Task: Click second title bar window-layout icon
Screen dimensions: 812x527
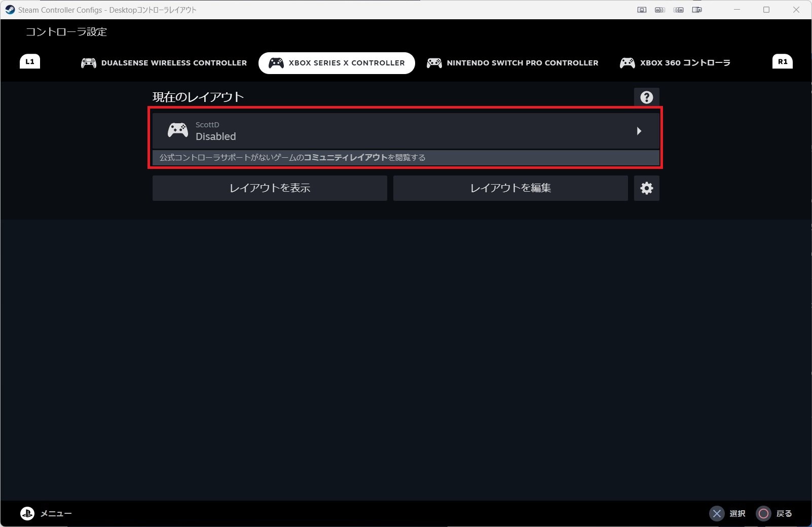Action: [660, 10]
